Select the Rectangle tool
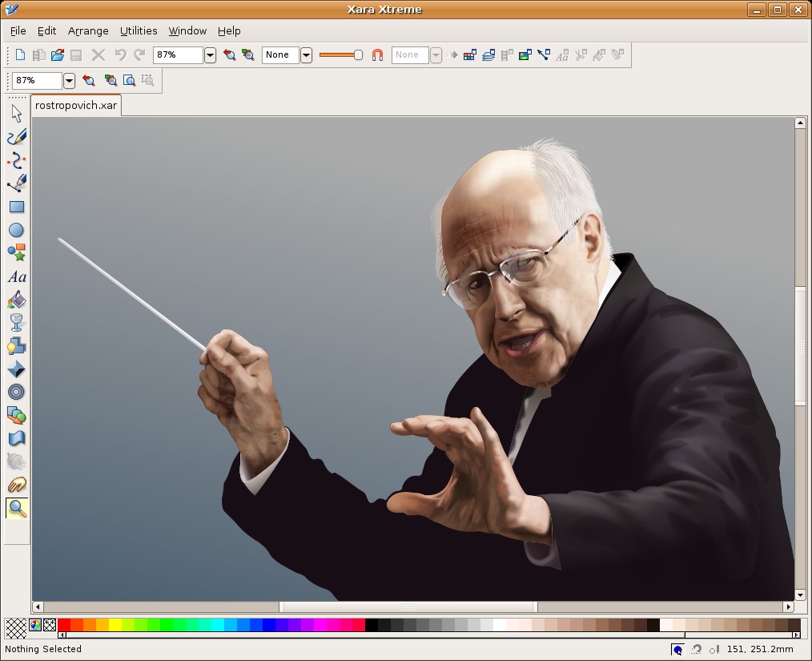The image size is (812, 661). pyautogui.click(x=17, y=208)
